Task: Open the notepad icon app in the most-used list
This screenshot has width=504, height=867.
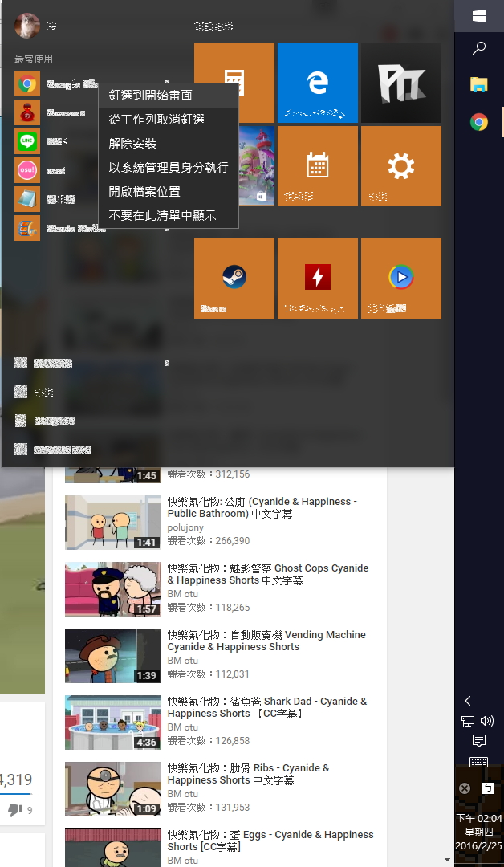Action: [27, 199]
